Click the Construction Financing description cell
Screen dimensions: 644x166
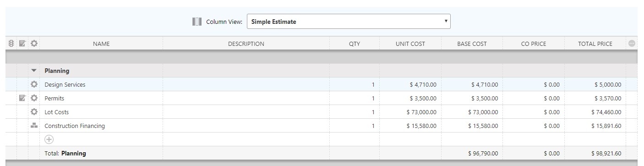pyautogui.click(x=246, y=126)
